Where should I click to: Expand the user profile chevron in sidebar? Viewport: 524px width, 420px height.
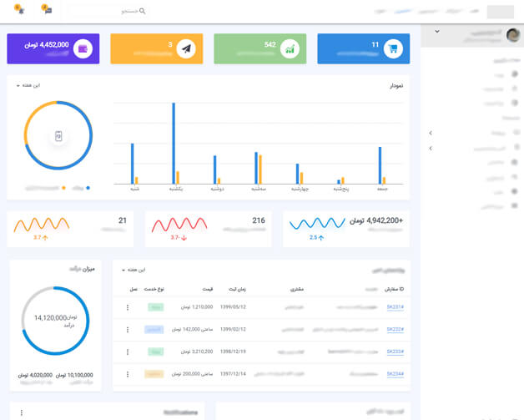[x=437, y=32]
